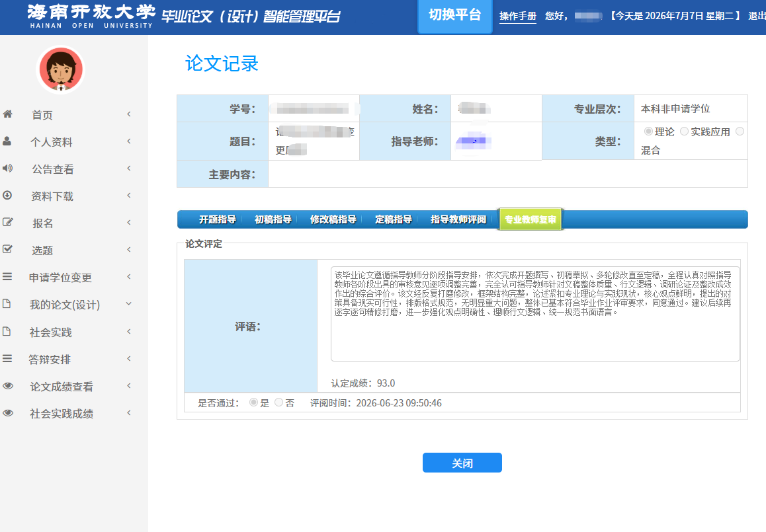Open 首页 in the sidebar
Image resolution: width=766 pixels, height=532 pixels.
(42, 115)
